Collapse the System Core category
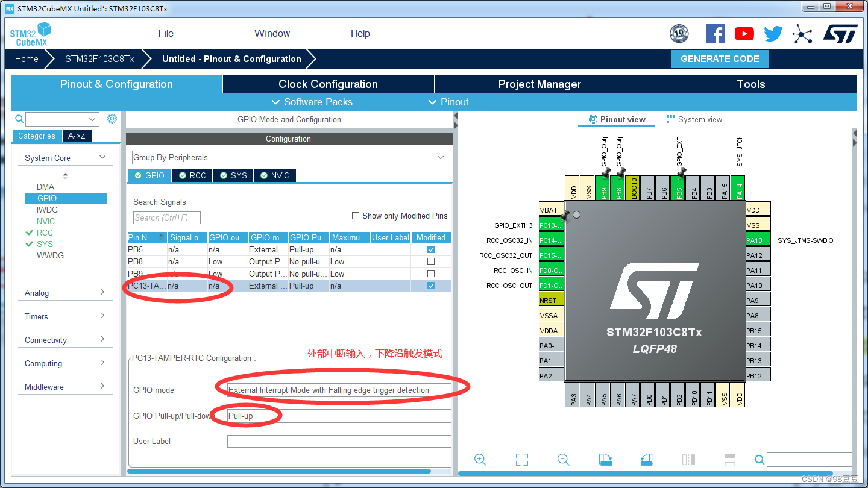The height and width of the screenshot is (488, 868). (x=102, y=157)
